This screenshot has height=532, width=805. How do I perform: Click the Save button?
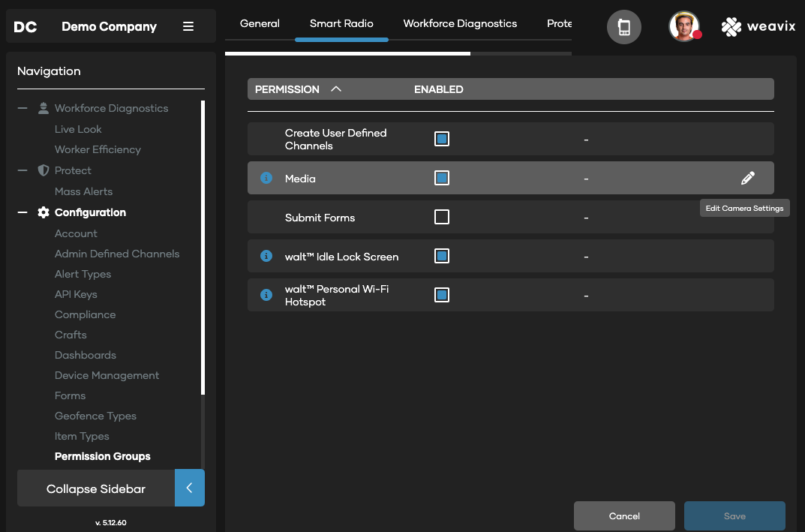click(x=734, y=516)
